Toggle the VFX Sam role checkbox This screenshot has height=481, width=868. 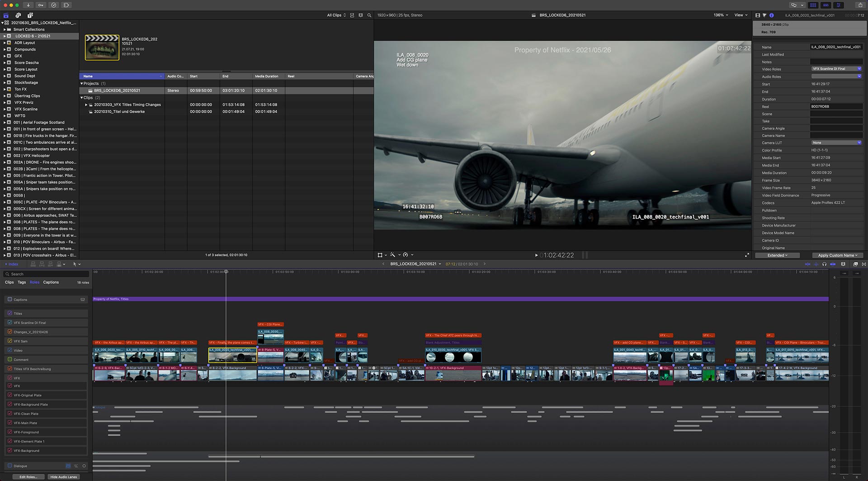pyautogui.click(x=10, y=341)
